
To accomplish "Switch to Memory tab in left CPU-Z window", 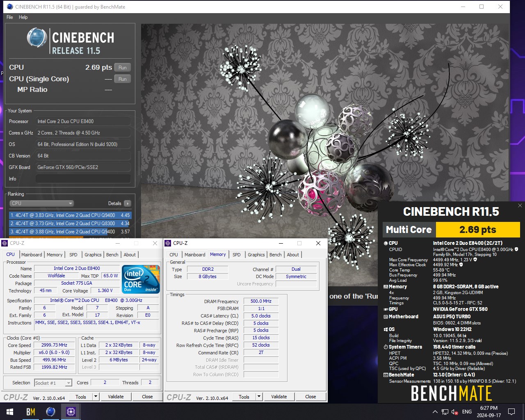I will click(55, 255).
